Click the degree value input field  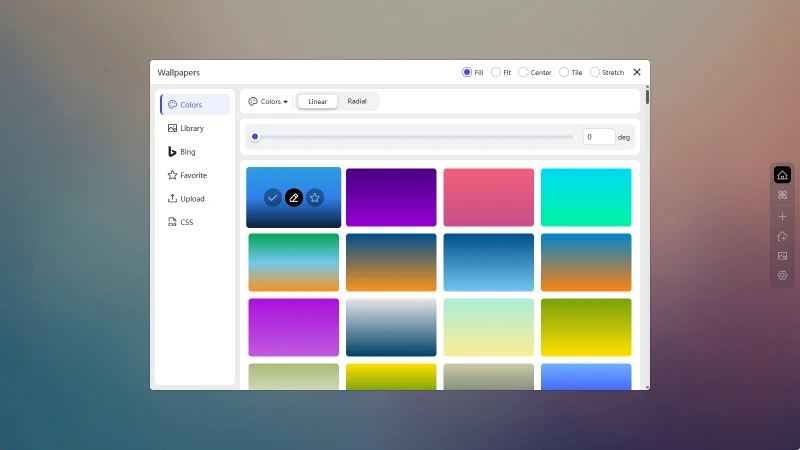[599, 137]
